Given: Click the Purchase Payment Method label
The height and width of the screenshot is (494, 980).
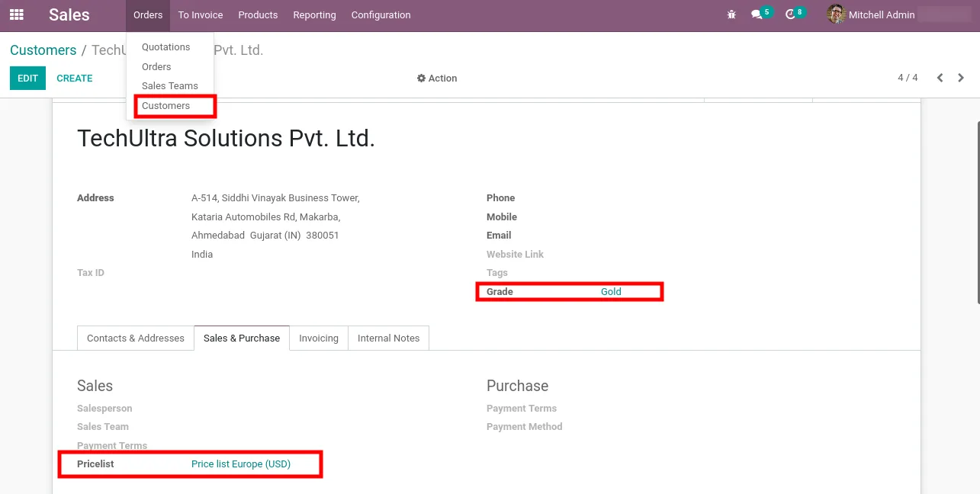Looking at the screenshot, I should tap(524, 427).
